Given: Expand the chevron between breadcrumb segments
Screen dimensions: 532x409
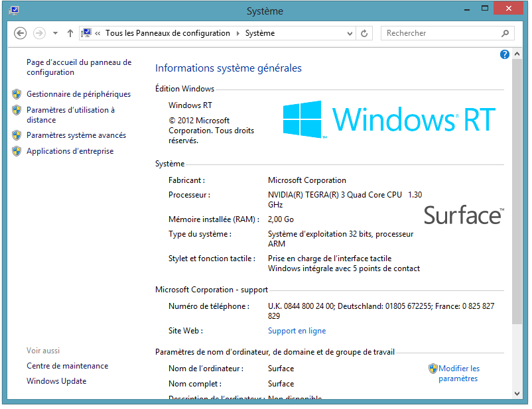Looking at the screenshot, I should [x=238, y=33].
